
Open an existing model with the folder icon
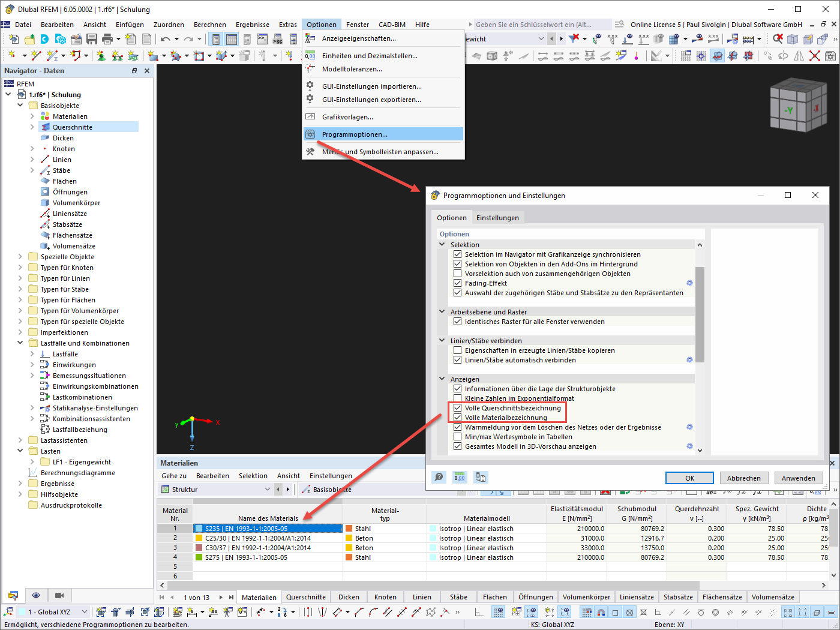point(29,39)
